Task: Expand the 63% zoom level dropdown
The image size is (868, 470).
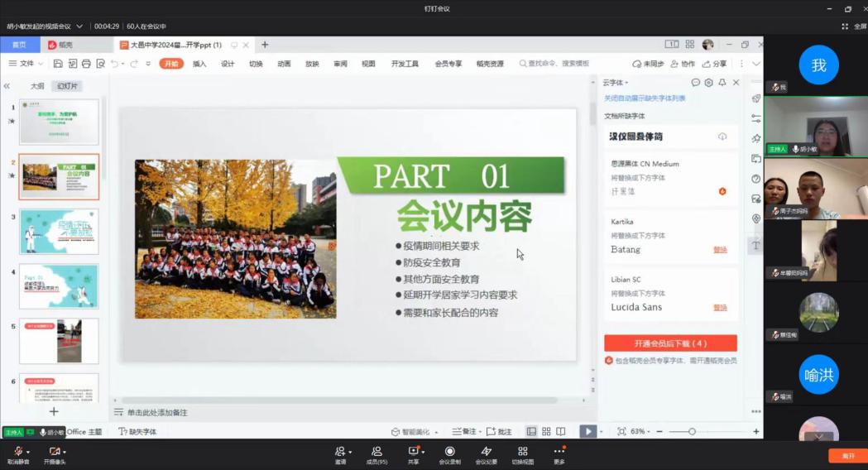Action: pyautogui.click(x=650, y=432)
